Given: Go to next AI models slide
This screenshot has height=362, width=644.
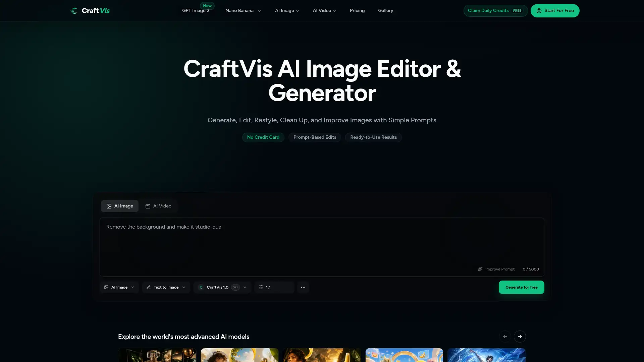Looking at the screenshot, I should (x=520, y=337).
